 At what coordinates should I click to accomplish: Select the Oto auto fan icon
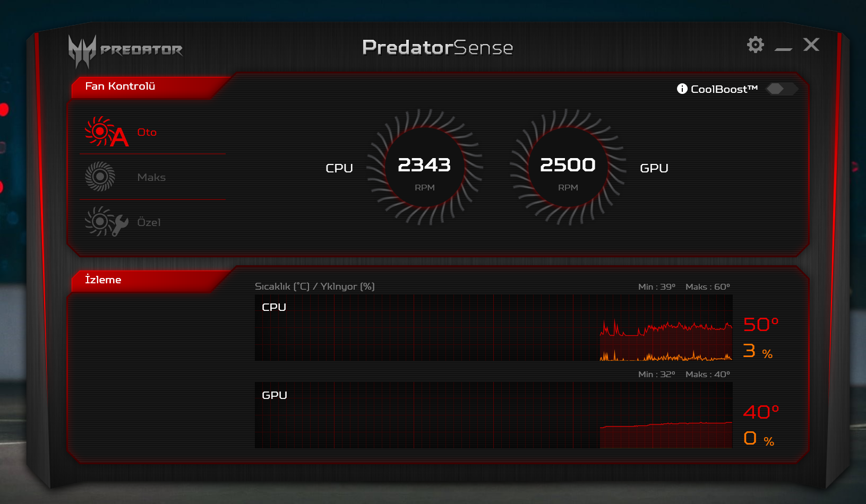[x=107, y=132]
